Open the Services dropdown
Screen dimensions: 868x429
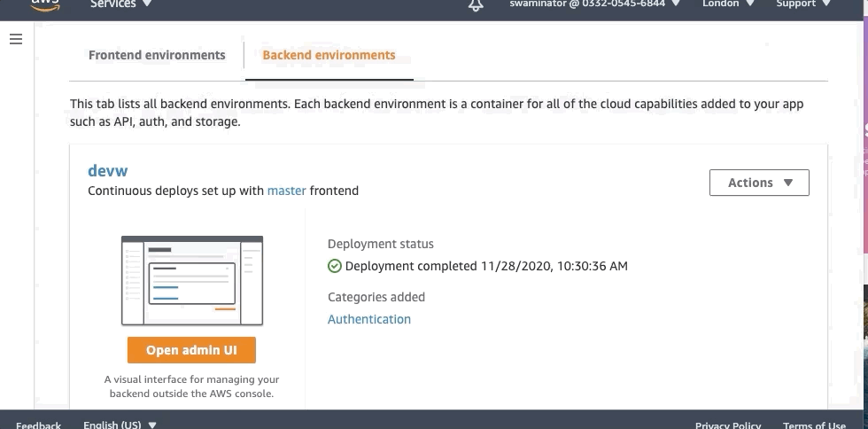120,4
